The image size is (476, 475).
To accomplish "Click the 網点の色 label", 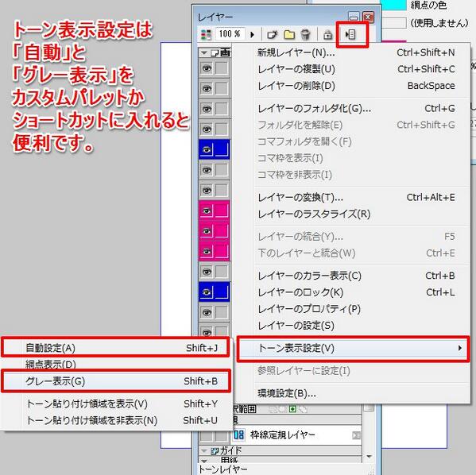I will pyautogui.click(x=428, y=5).
